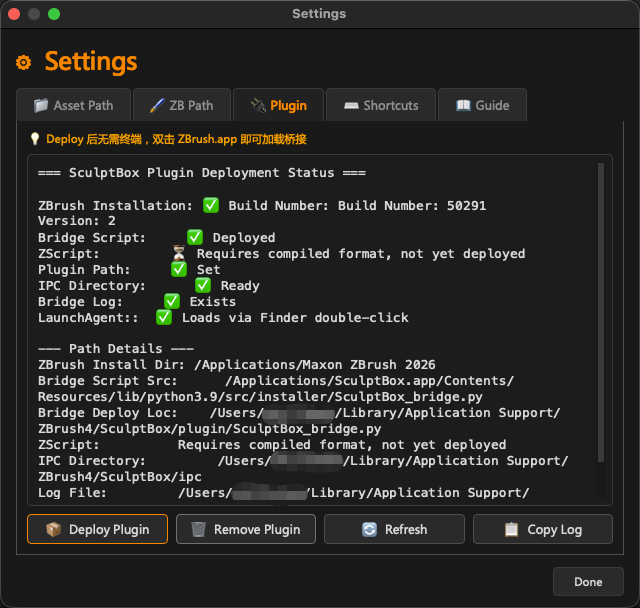The height and width of the screenshot is (608, 640).
Task: Click the green check beside IPC Directory: Ready
Action: (203, 285)
